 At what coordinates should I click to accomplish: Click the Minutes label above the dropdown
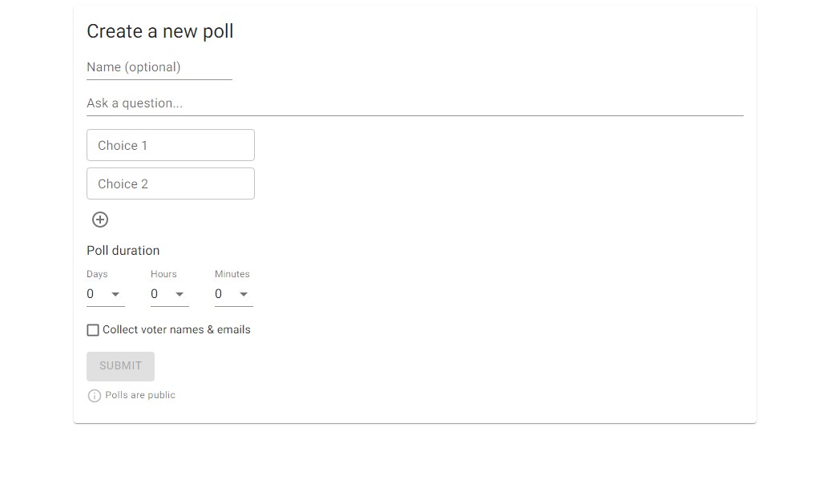tap(232, 274)
